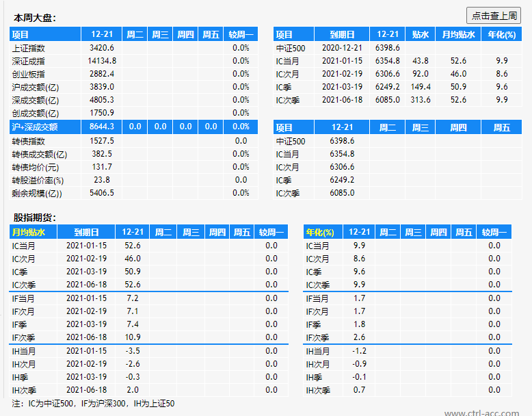Click the 1750.9 value
This screenshot has width=532, height=416.
pyautogui.click(x=102, y=113)
